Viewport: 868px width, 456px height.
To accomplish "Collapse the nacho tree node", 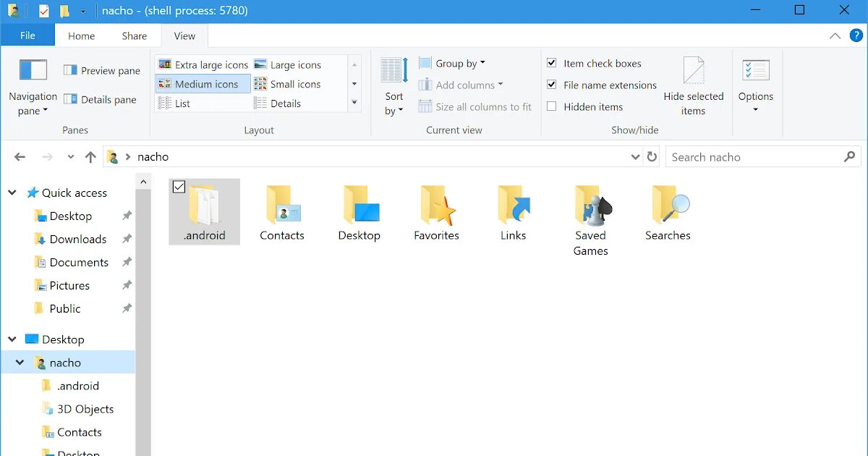I will pos(20,362).
